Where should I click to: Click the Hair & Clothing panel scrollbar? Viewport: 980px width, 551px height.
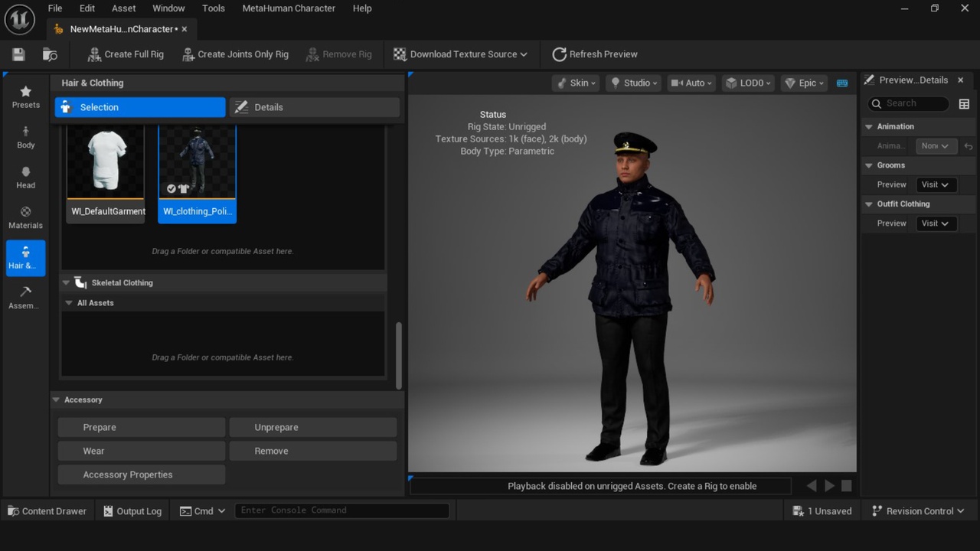point(398,354)
